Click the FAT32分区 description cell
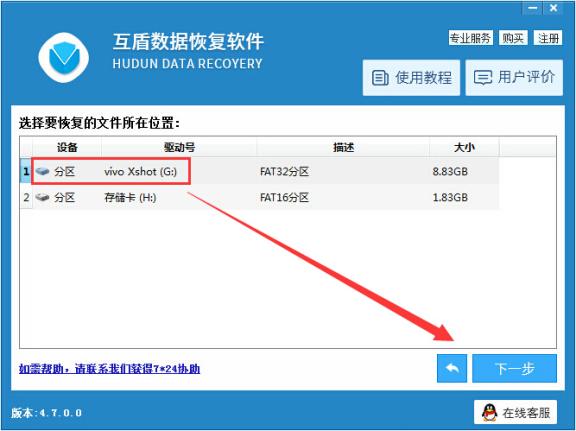The image size is (576, 431). pyautogui.click(x=284, y=172)
